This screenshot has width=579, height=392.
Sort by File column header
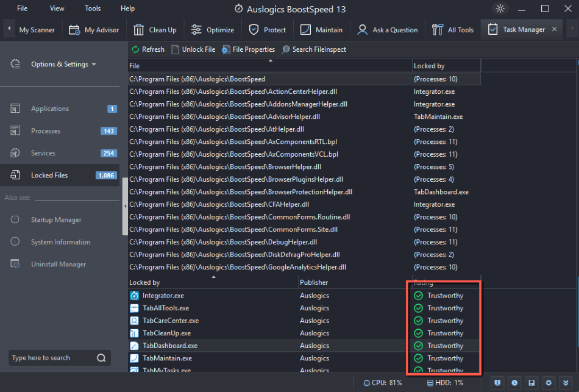coord(270,66)
